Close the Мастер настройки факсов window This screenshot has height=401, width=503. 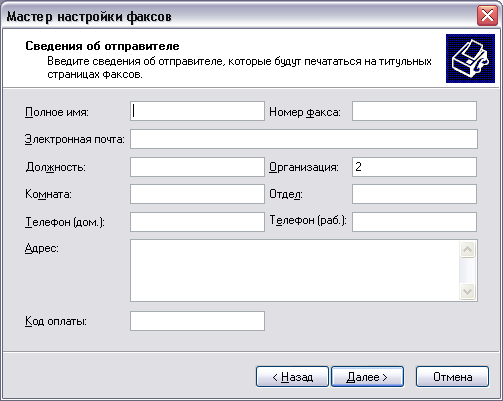tap(487, 16)
